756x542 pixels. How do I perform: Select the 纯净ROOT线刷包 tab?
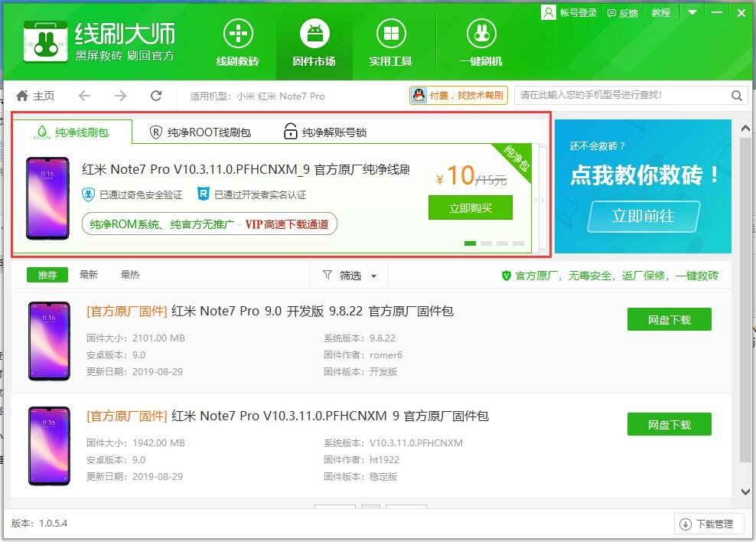[200, 132]
